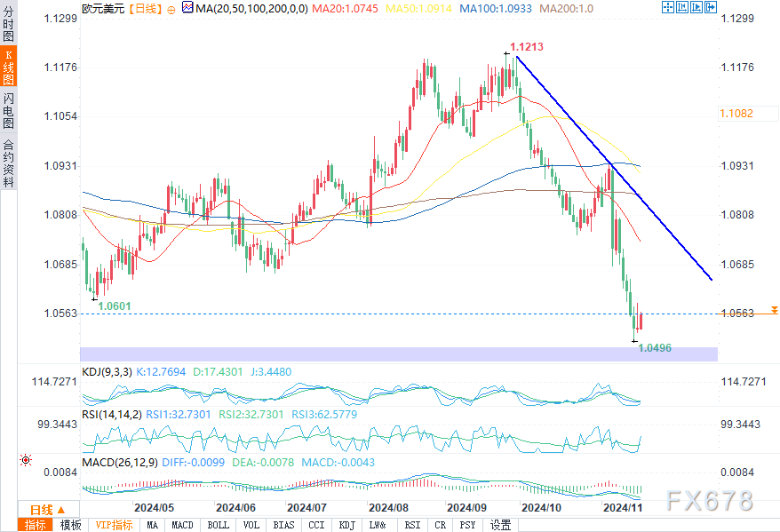The width and height of the screenshot is (780, 532).
Task: Click the KDJ(9,3,3) indicator label
Action: (x=107, y=372)
